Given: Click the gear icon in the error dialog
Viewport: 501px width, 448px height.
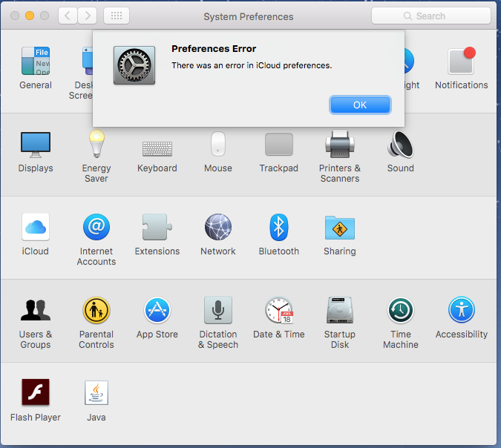Looking at the screenshot, I should click(x=134, y=65).
